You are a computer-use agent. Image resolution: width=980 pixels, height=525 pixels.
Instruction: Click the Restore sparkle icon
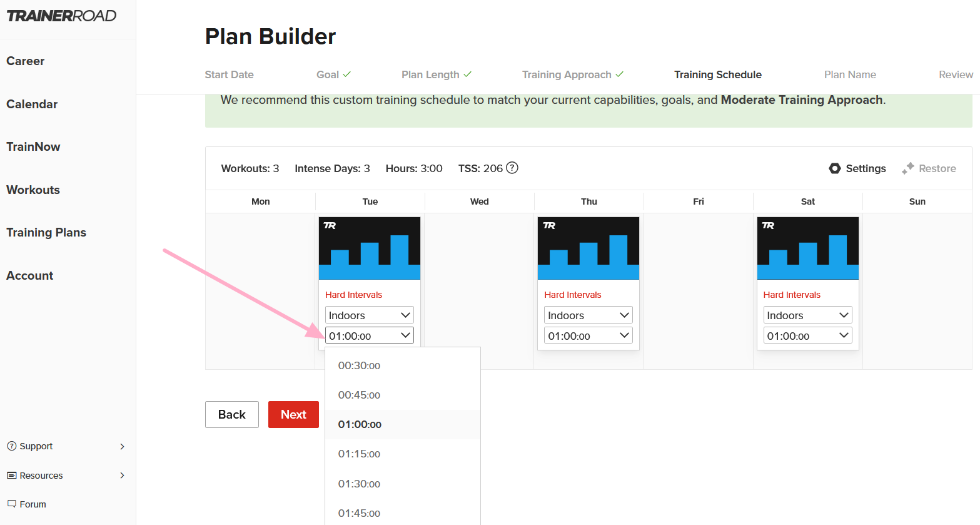click(908, 168)
